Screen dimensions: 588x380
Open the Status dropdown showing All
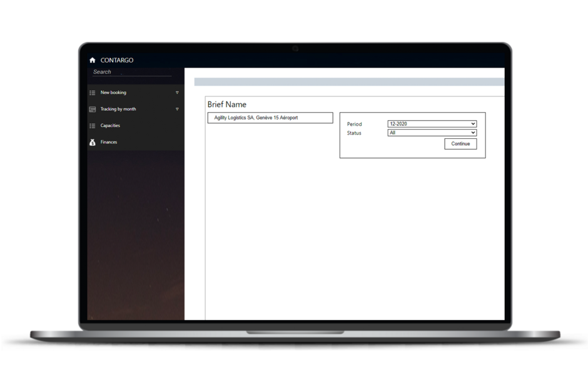(432, 133)
